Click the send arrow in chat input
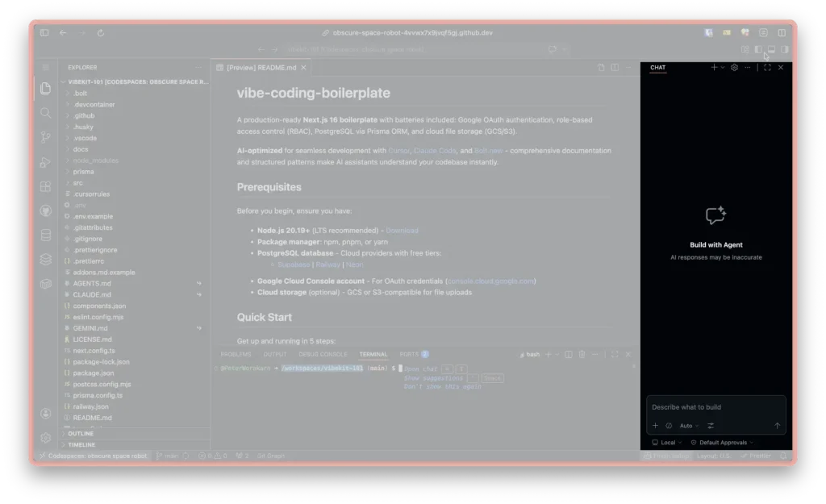 [777, 426]
